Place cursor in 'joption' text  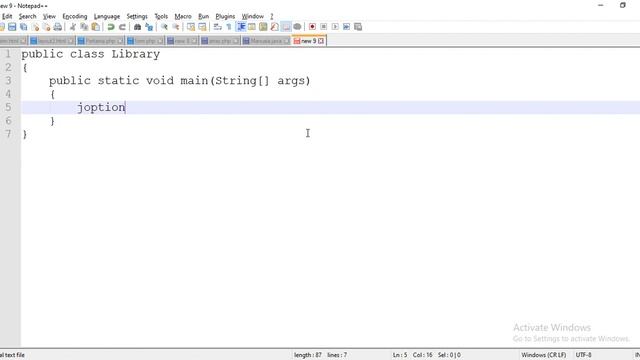[x=101, y=107]
